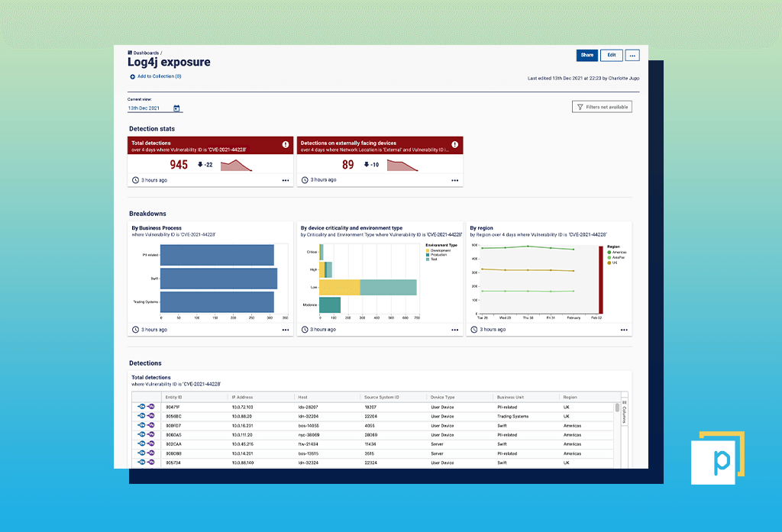Click the Share button
The width and height of the screenshot is (782, 532).
[587, 56]
